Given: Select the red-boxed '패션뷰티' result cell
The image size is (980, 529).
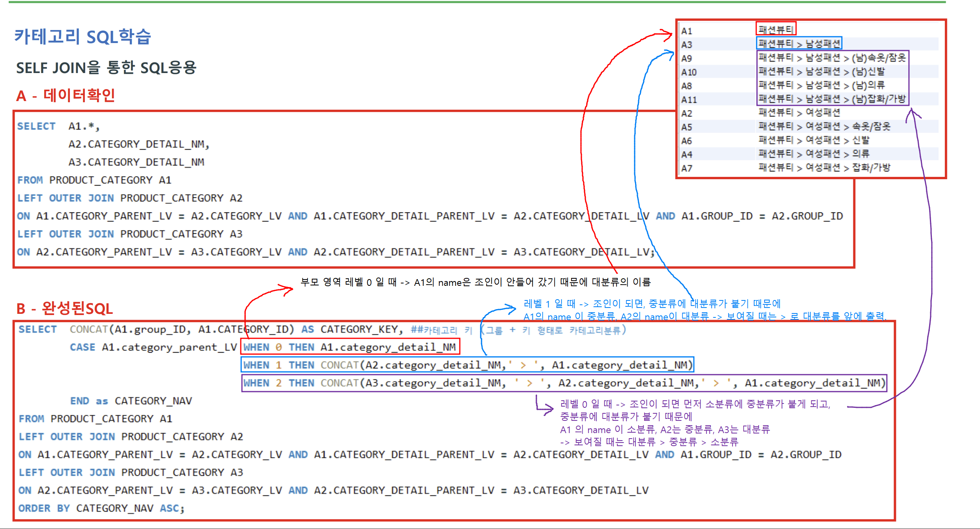Looking at the screenshot, I should coord(776,29).
